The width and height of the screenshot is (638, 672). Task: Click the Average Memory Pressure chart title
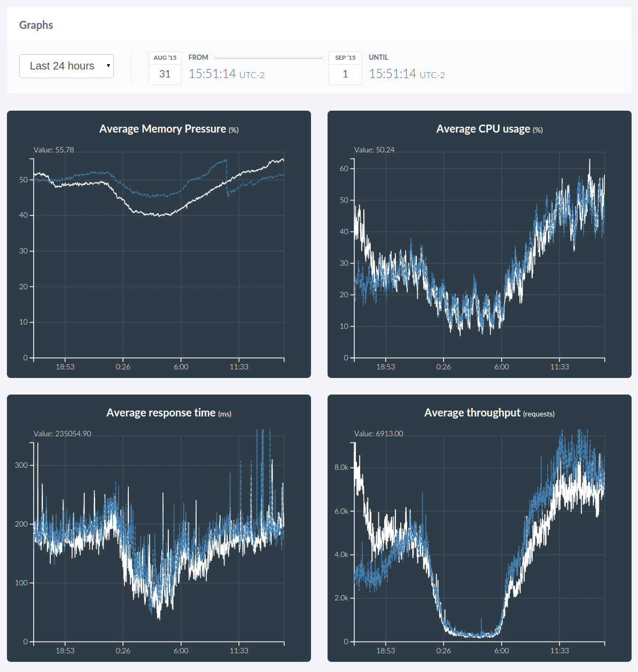(x=169, y=129)
